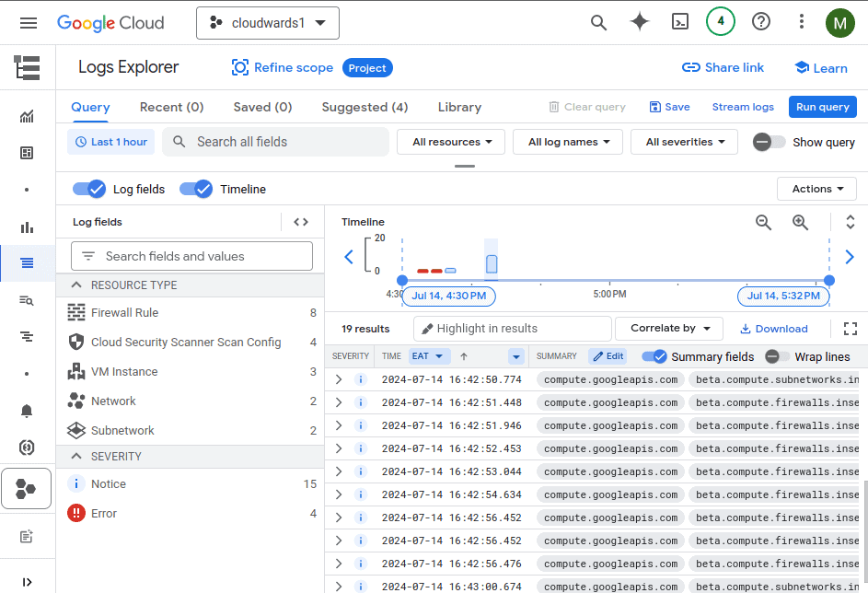Download the log results
868x593 pixels.
[774, 329]
